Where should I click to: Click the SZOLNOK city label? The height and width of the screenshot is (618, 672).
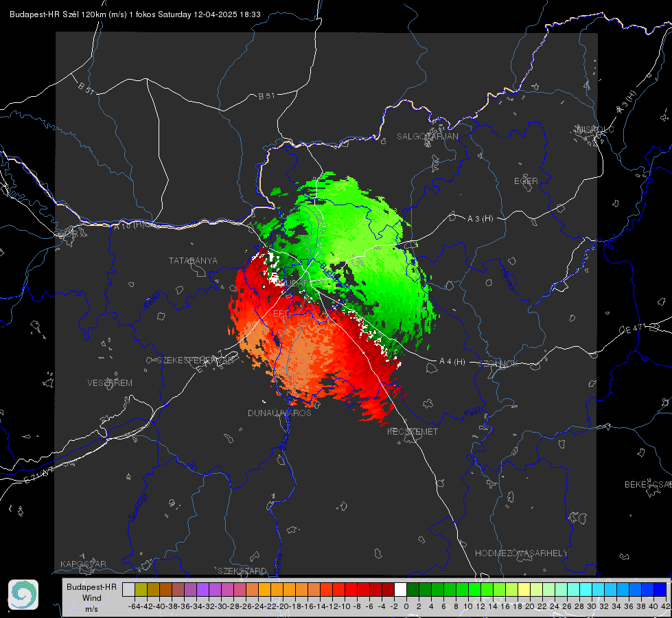pos(498,364)
